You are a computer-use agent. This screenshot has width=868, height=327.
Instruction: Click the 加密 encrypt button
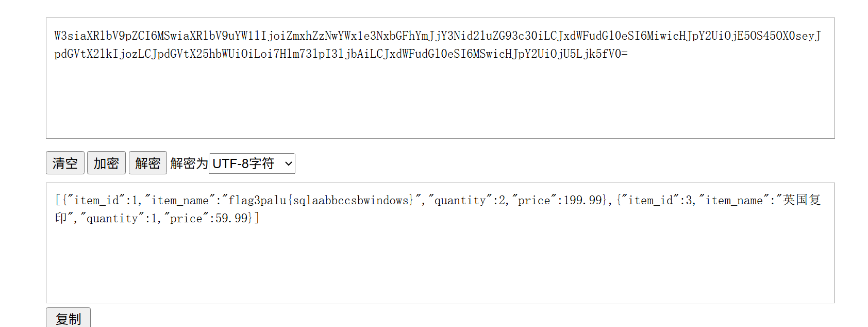[x=106, y=163]
